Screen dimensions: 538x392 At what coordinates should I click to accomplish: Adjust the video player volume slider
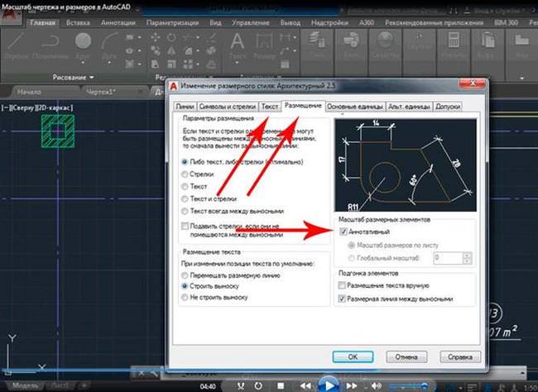407,386
